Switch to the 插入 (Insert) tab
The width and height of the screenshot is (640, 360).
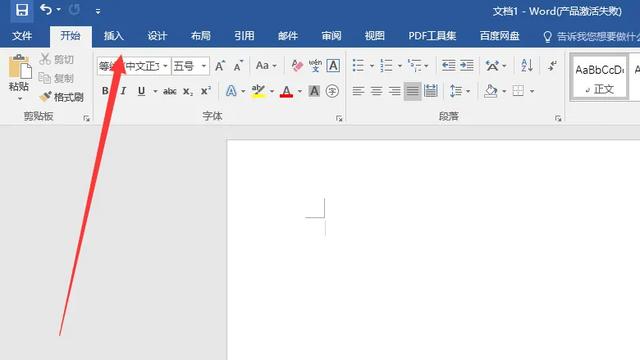(x=114, y=36)
